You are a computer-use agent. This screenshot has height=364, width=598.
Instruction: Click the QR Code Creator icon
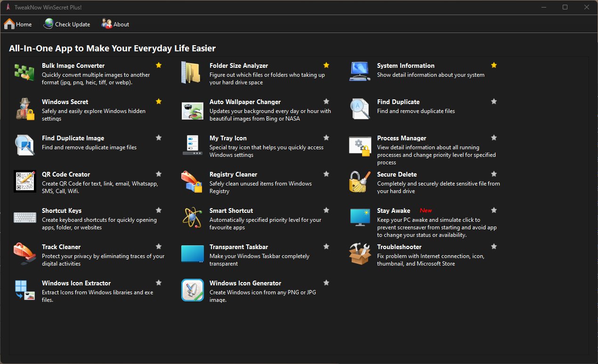tap(24, 181)
